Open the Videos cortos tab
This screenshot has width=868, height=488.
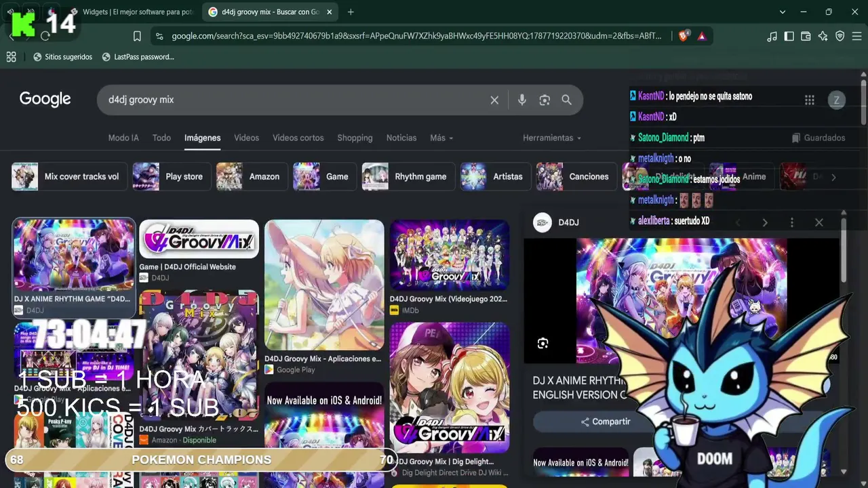(x=298, y=138)
